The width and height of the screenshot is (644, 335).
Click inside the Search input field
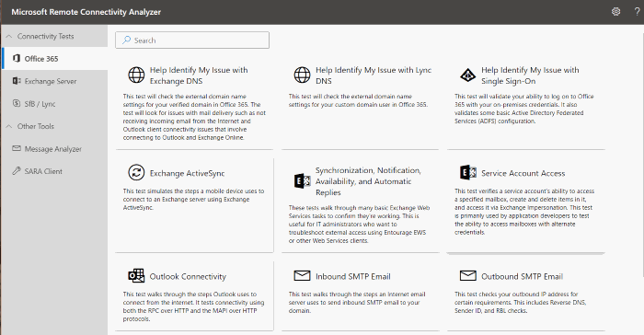pyautogui.click(x=192, y=40)
